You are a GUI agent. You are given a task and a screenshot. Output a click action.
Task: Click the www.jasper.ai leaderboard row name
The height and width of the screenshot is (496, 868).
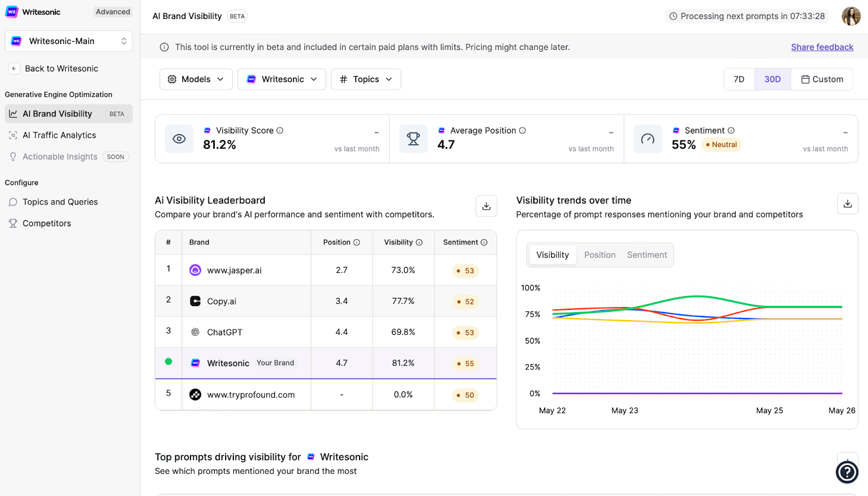pos(234,270)
